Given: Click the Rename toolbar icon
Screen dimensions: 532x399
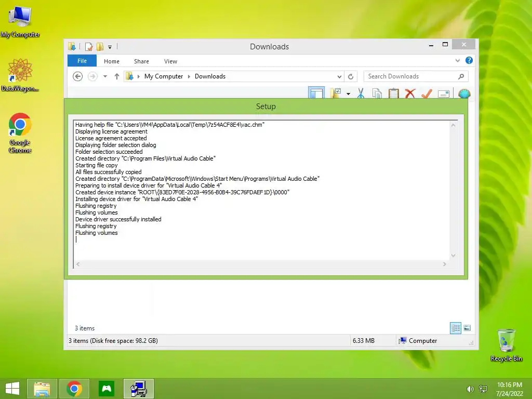Looking at the screenshot, I should coord(444,94).
